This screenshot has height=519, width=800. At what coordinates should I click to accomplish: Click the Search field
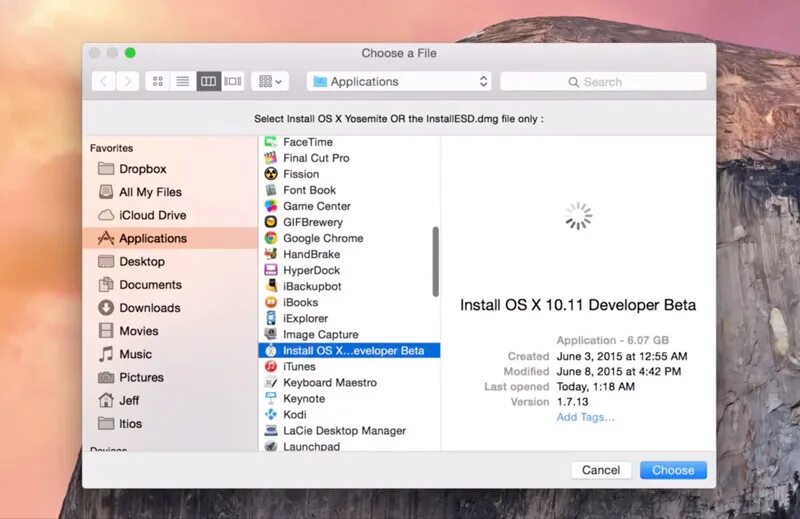(x=603, y=82)
